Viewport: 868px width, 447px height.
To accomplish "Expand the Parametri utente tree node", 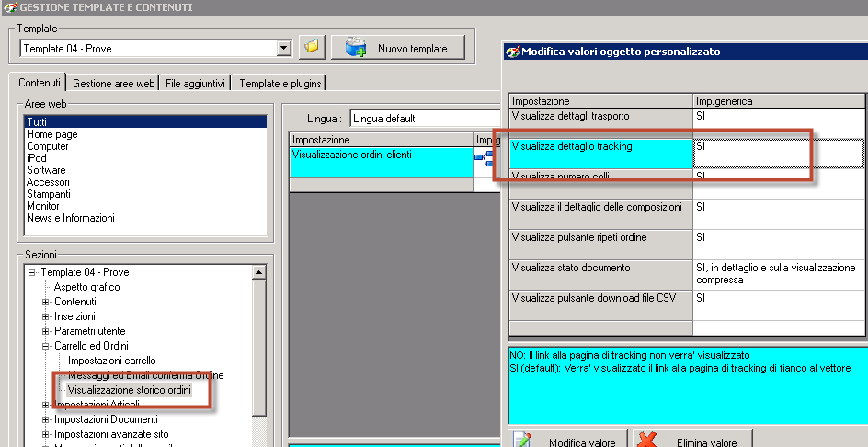I will click(46, 331).
